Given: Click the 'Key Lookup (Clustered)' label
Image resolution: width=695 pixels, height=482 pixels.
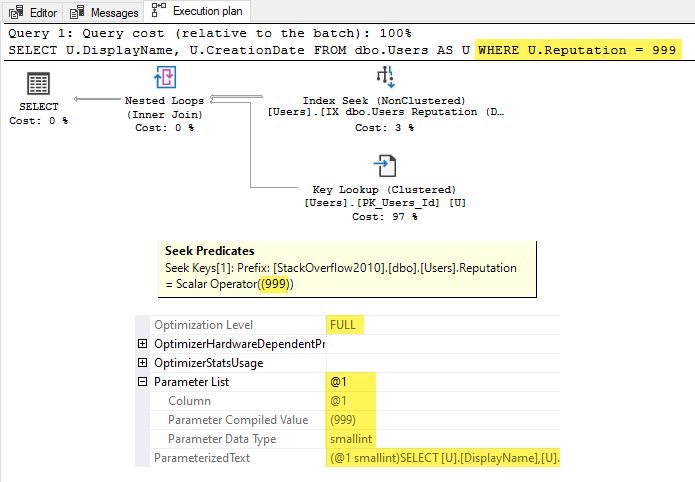Looking at the screenshot, I should 384,190.
